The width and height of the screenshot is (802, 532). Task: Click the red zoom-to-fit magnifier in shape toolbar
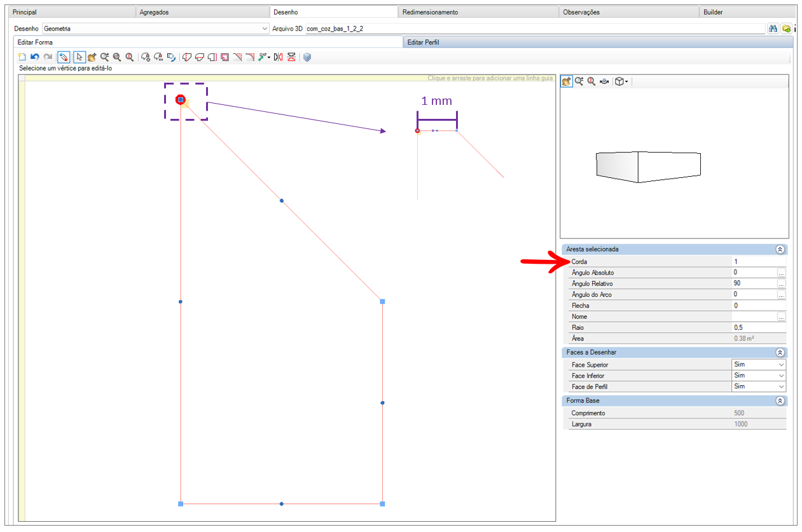[130, 57]
